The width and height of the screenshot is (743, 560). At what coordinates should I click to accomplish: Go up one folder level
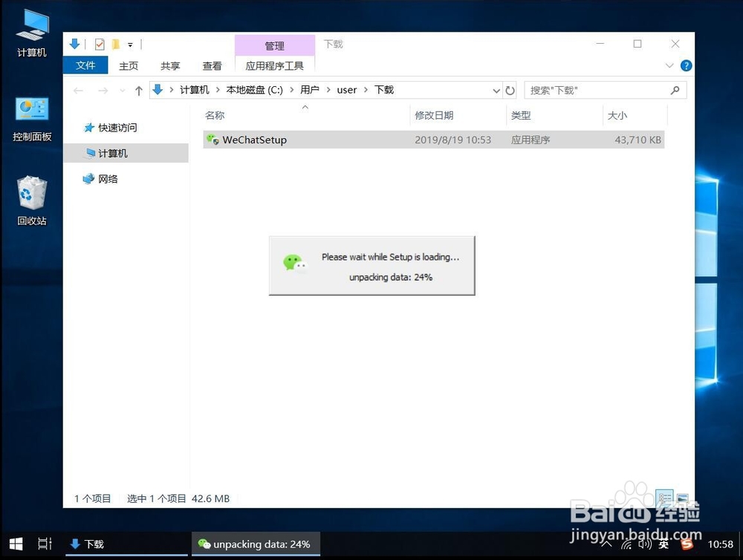pos(138,90)
